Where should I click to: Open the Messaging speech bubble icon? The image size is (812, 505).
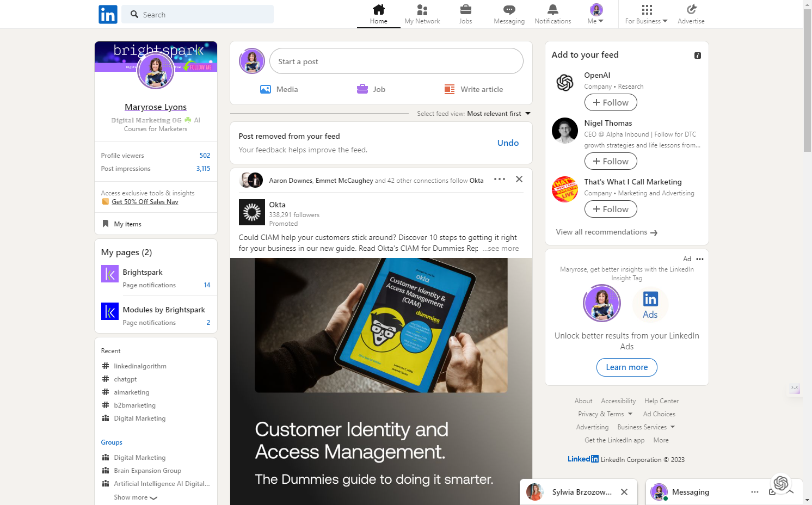(509, 9)
